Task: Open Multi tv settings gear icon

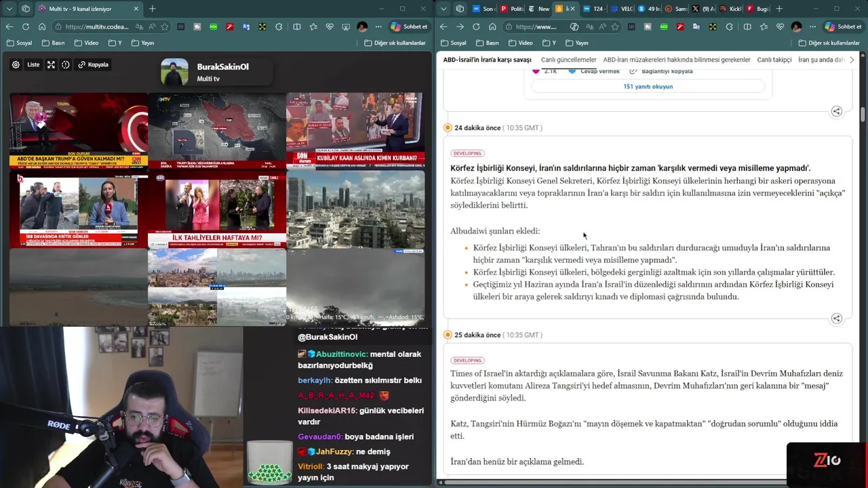Action: (x=16, y=65)
